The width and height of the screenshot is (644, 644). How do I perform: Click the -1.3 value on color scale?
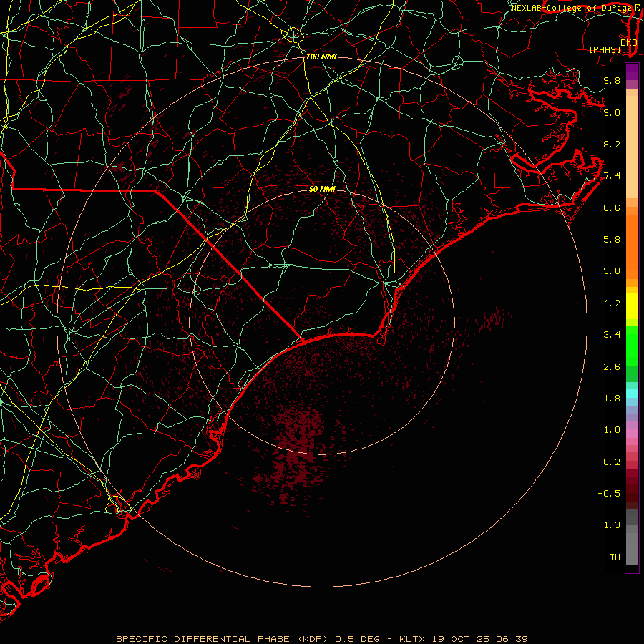(609, 525)
